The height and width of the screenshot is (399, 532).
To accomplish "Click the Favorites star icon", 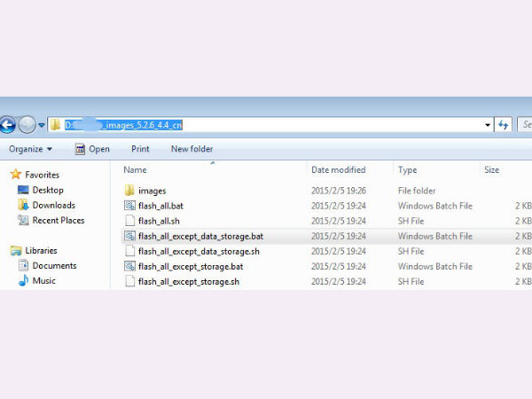I will tap(15, 175).
